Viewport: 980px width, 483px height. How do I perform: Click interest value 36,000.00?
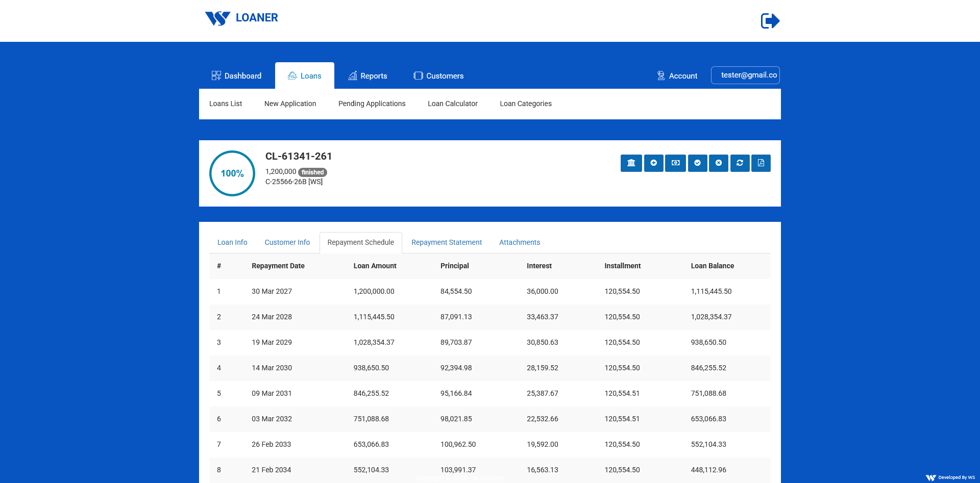pos(543,291)
